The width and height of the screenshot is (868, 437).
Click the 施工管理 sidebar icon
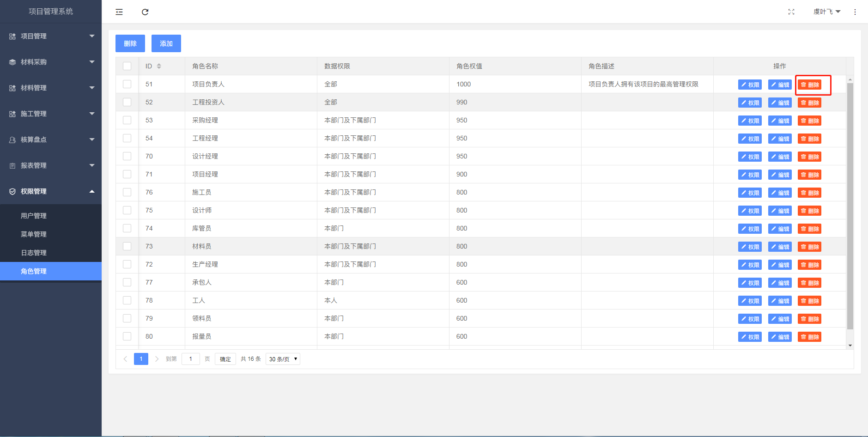[12, 114]
